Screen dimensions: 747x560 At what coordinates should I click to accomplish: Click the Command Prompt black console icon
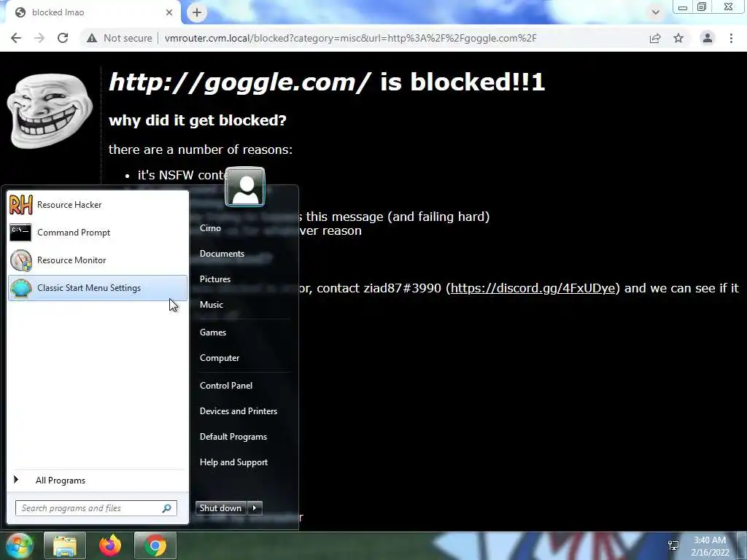pos(20,233)
